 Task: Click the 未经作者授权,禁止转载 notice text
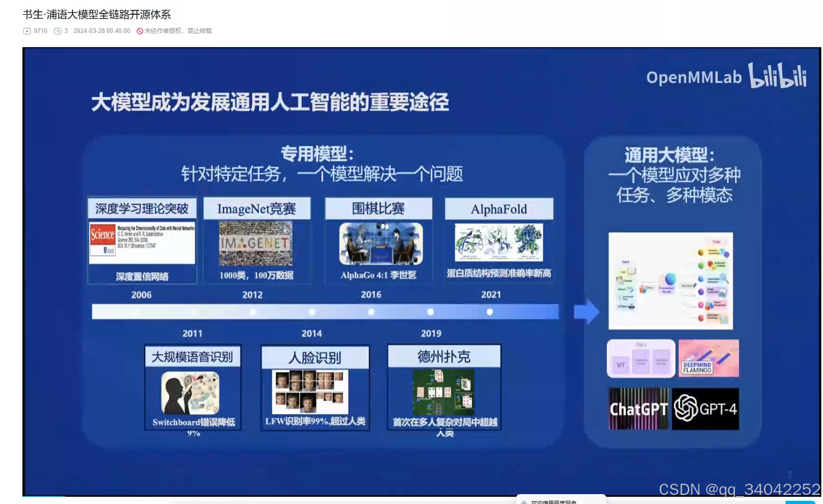(x=178, y=31)
